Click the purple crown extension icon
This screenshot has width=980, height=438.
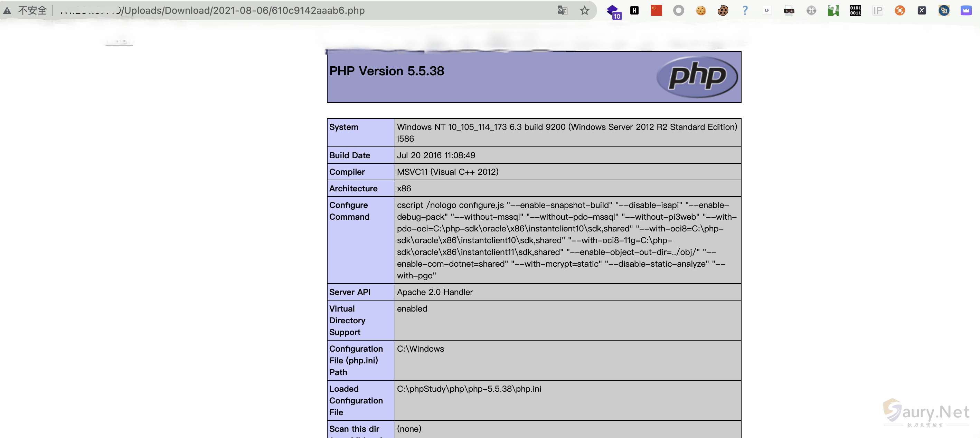(x=966, y=10)
